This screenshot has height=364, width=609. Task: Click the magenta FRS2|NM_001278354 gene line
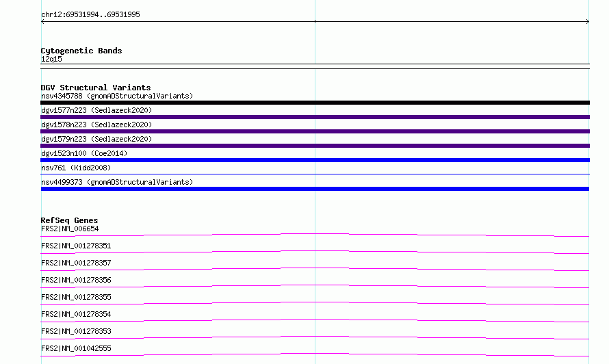point(315,320)
